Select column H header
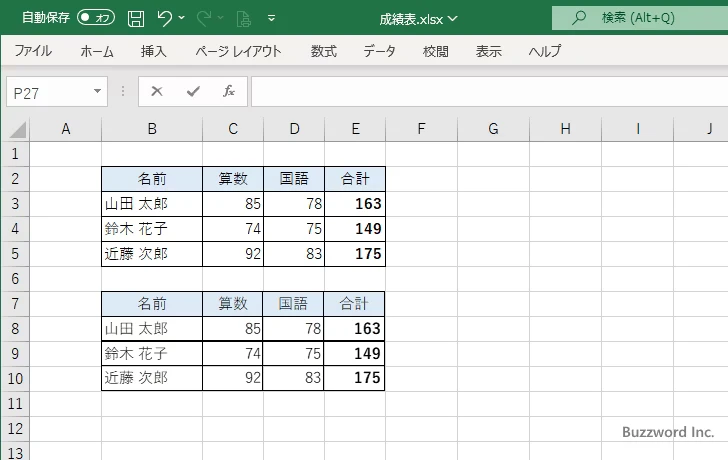 click(565, 129)
